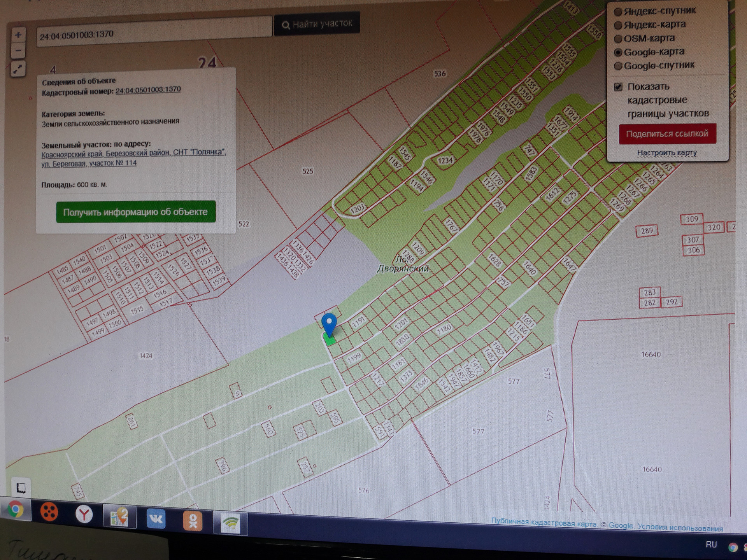Expand Настроить карту settings
Screen dimensions: 747x560
tap(667, 153)
